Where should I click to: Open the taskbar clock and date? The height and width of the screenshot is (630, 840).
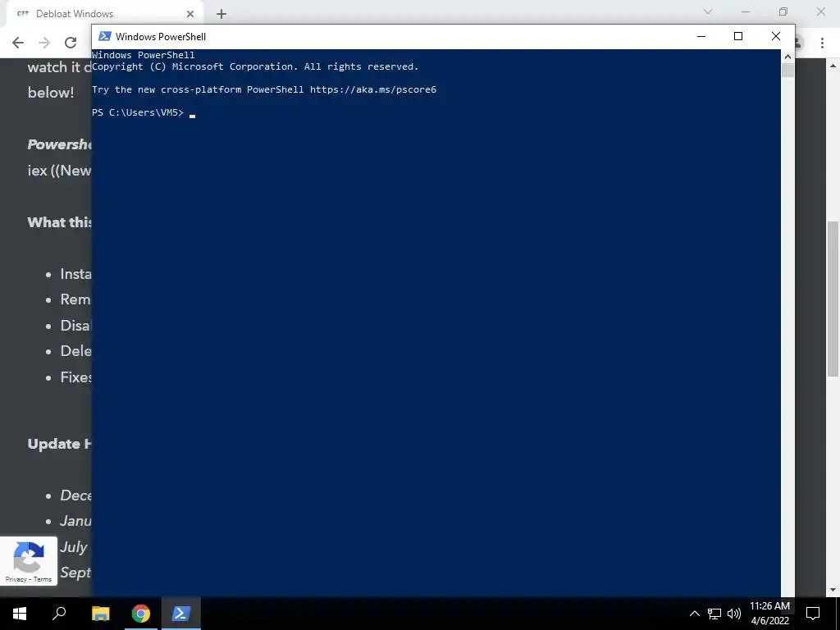tap(769, 614)
